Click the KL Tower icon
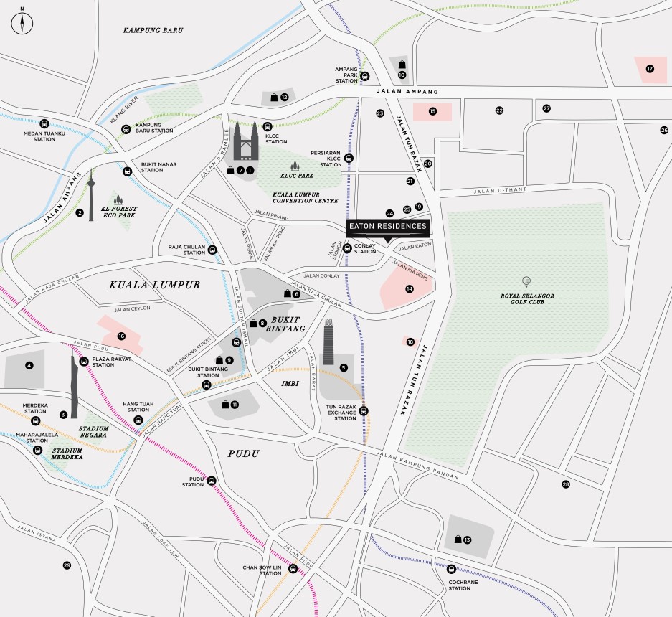This screenshot has height=617, width=672. 91,195
